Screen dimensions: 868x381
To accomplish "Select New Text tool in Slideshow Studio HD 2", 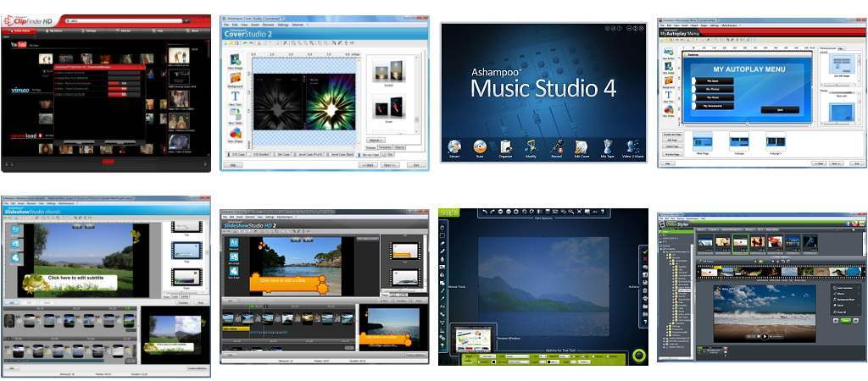I will tap(234, 245).
